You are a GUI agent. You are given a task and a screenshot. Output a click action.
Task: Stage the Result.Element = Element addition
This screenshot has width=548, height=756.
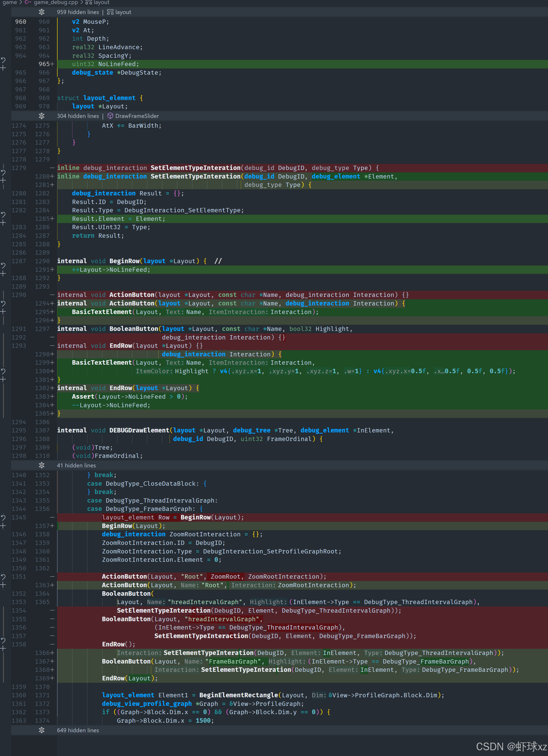point(3,223)
